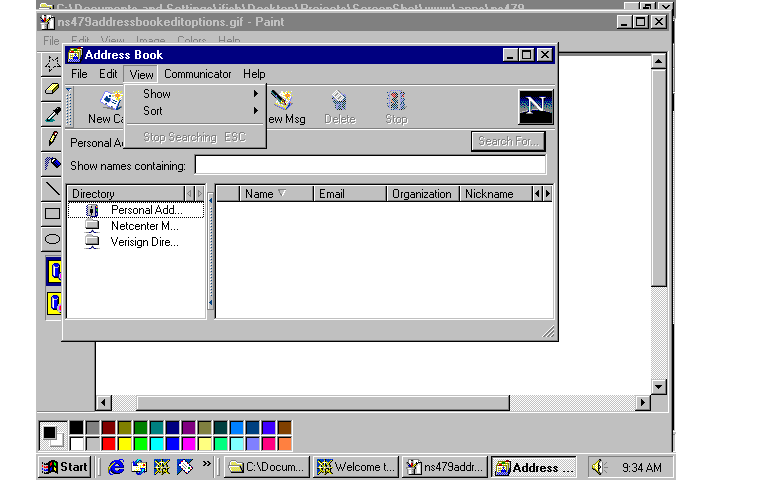The image size is (770, 480).
Task: Click the Nickname column header
Action: tap(496, 194)
